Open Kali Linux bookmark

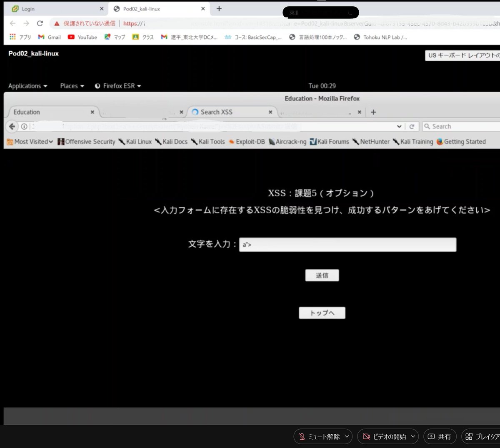[x=135, y=142]
